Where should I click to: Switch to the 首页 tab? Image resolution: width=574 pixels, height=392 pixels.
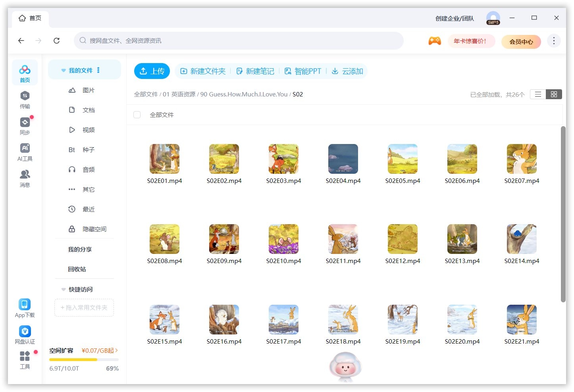click(31, 17)
